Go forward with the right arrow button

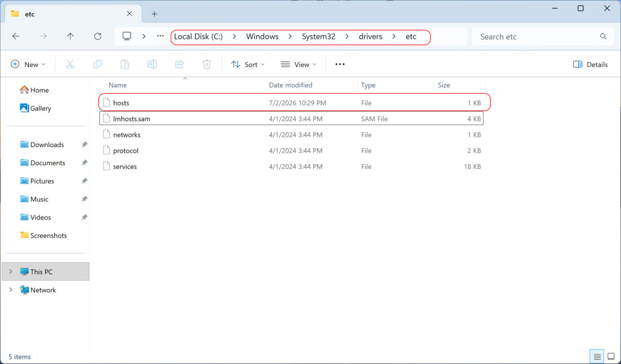[x=43, y=36]
